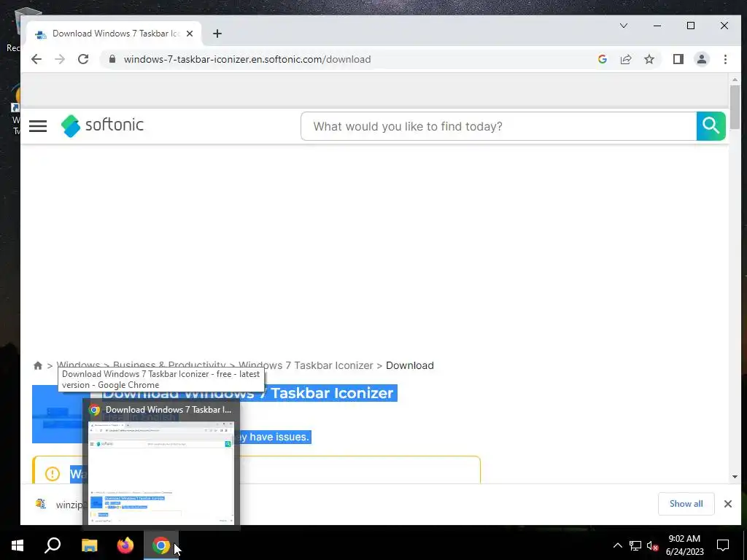Open Chrome side panel icon
Viewport: 747px width, 560px height.
click(678, 59)
